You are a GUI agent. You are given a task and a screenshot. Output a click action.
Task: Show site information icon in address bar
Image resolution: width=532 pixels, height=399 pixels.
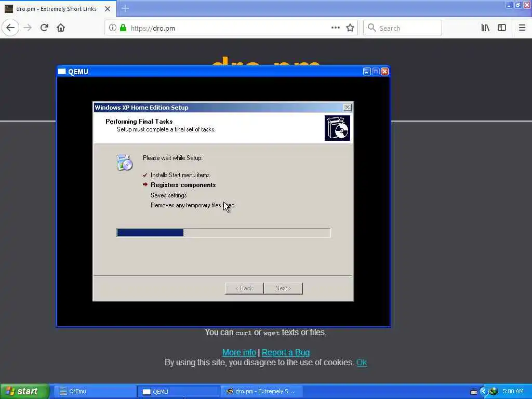(x=112, y=28)
